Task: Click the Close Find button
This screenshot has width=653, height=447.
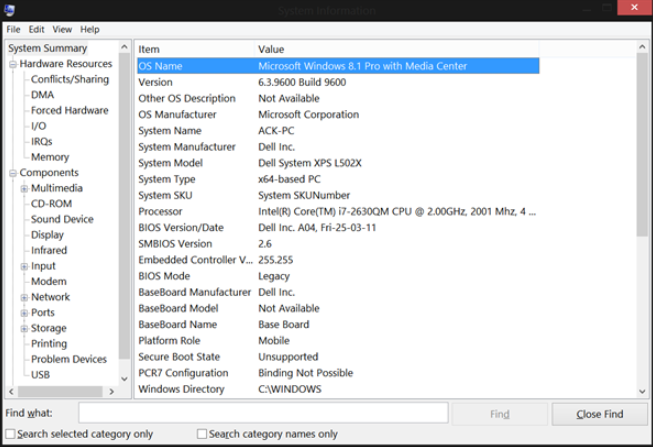Action: (600, 414)
